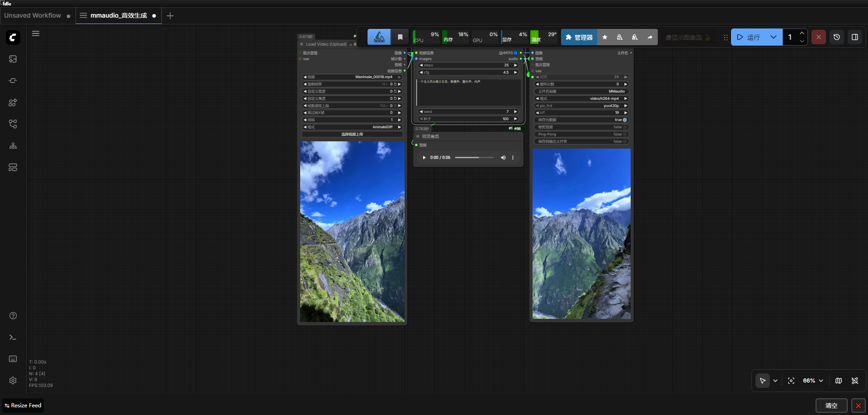868x415 pixels.
Task: Click the bookmark icon in top toolbar
Action: [x=400, y=37]
